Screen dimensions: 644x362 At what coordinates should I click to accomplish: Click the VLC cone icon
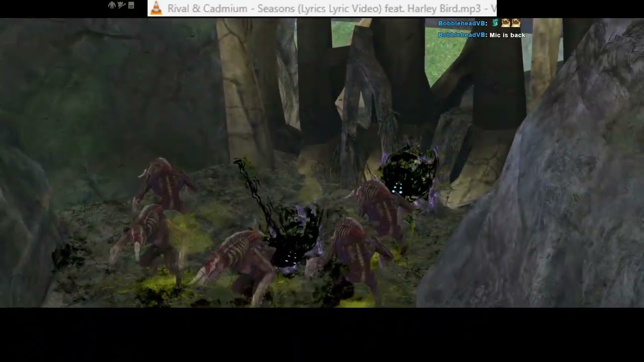(x=156, y=8)
